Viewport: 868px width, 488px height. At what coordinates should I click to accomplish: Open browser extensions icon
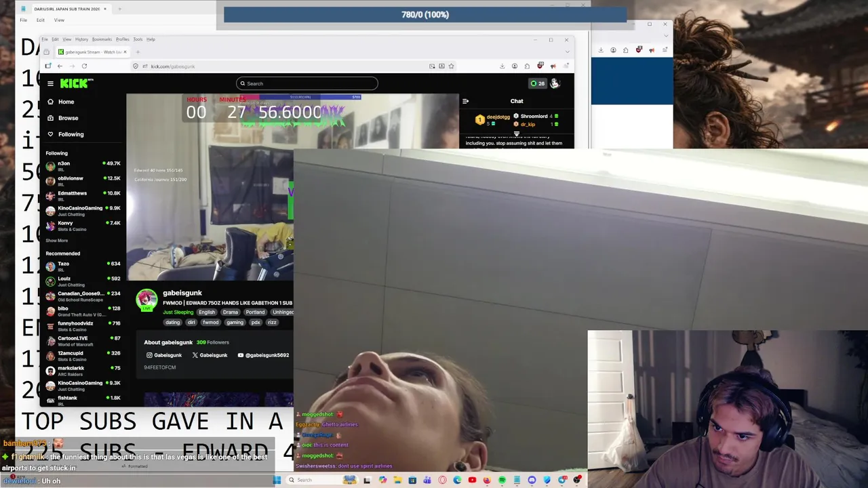pos(528,66)
